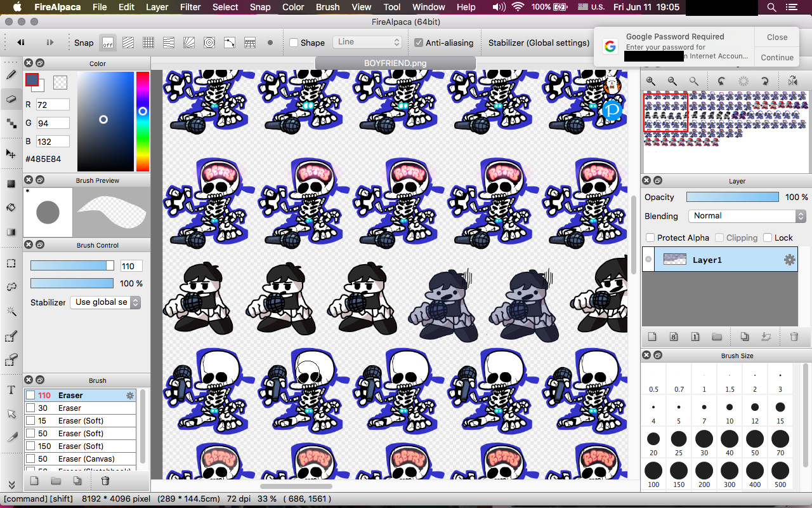812x508 pixels.
Task: Activate the Magic Wand tool
Action: click(x=11, y=311)
